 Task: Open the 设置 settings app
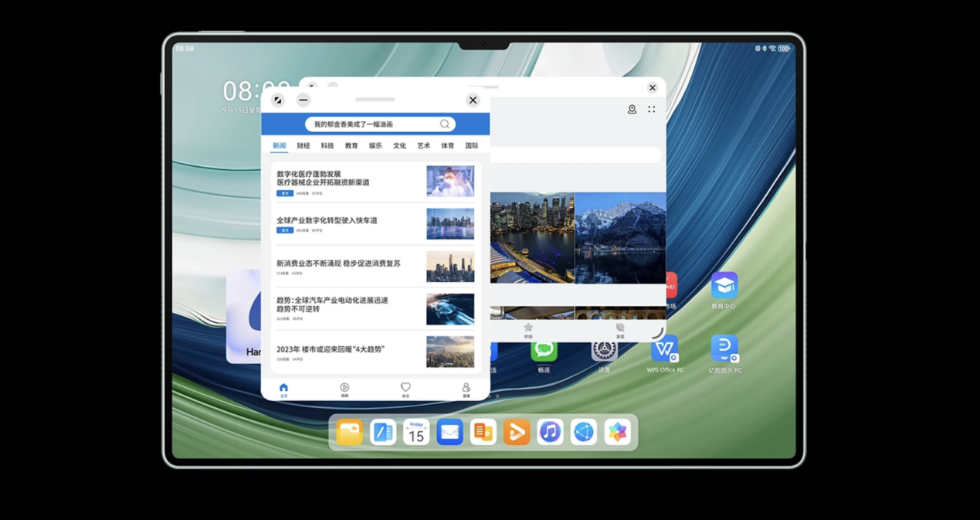pyautogui.click(x=605, y=351)
